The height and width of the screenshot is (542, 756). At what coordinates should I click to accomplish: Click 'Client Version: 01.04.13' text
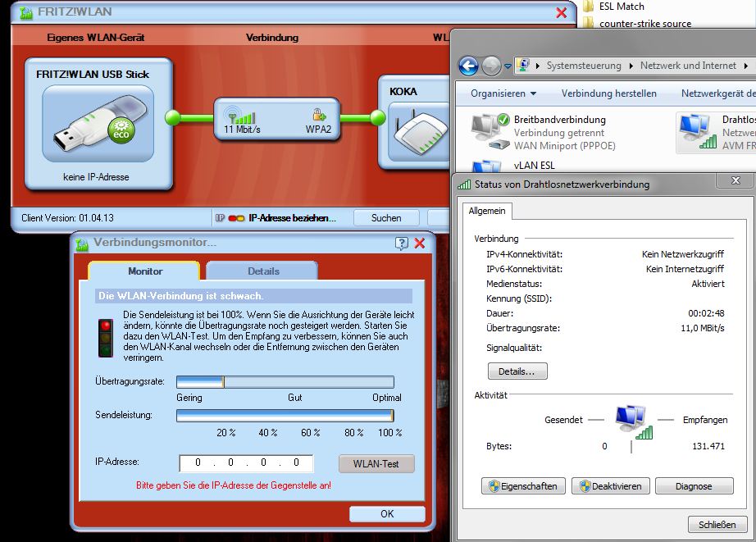tap(67, 218)
